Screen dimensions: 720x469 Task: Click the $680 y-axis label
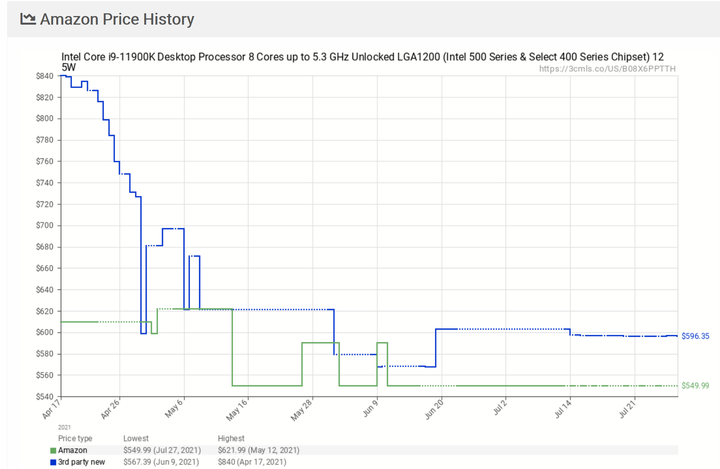click(x=45, y=247)
